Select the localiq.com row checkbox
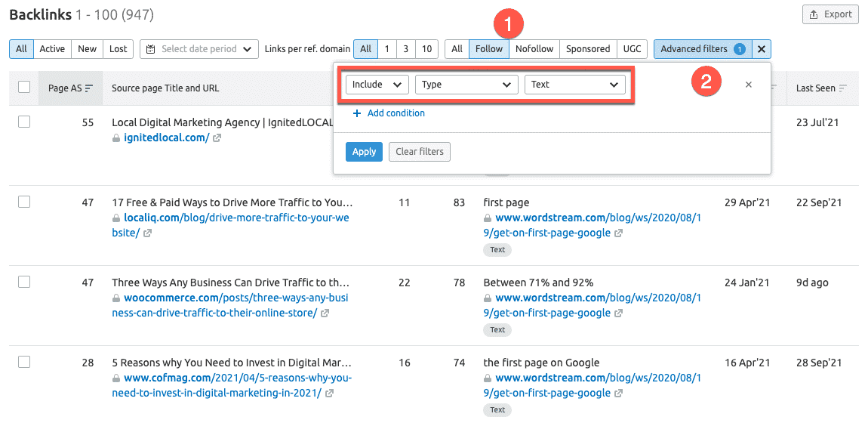868x423 pixels. pyautogui.click(x=24, y=202)
